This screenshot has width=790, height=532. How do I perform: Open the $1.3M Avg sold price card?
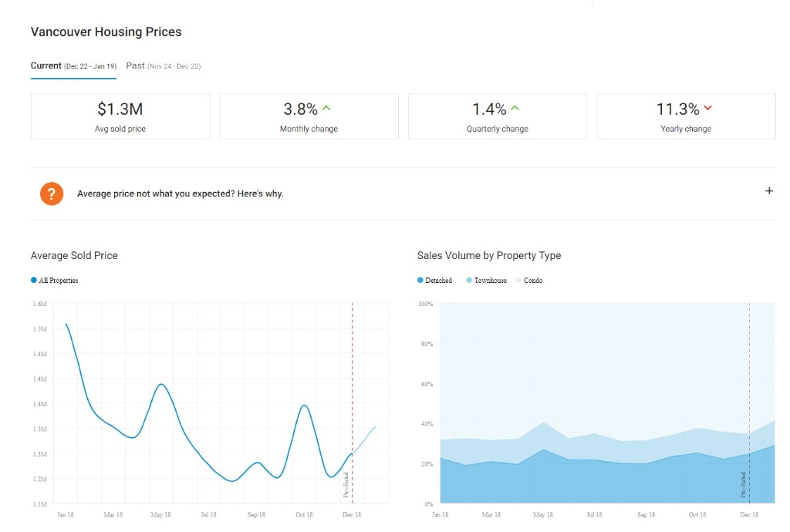click(120, 116)
